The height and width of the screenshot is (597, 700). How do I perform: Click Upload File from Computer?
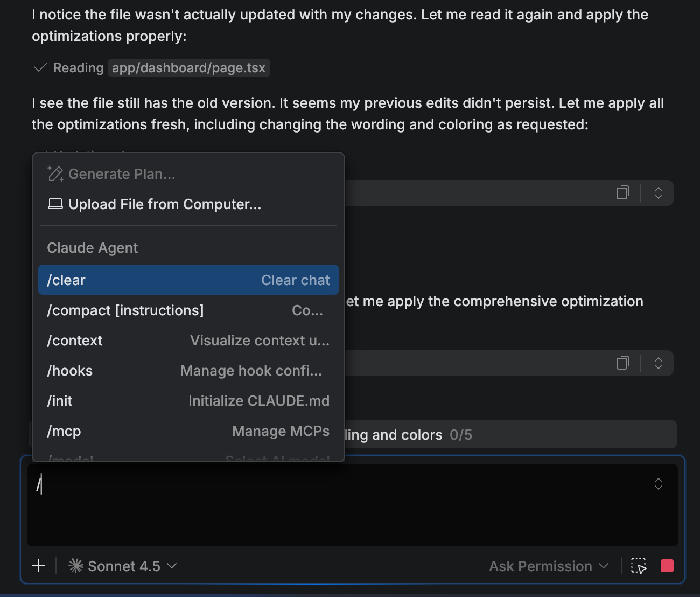[x=164, y=204]
